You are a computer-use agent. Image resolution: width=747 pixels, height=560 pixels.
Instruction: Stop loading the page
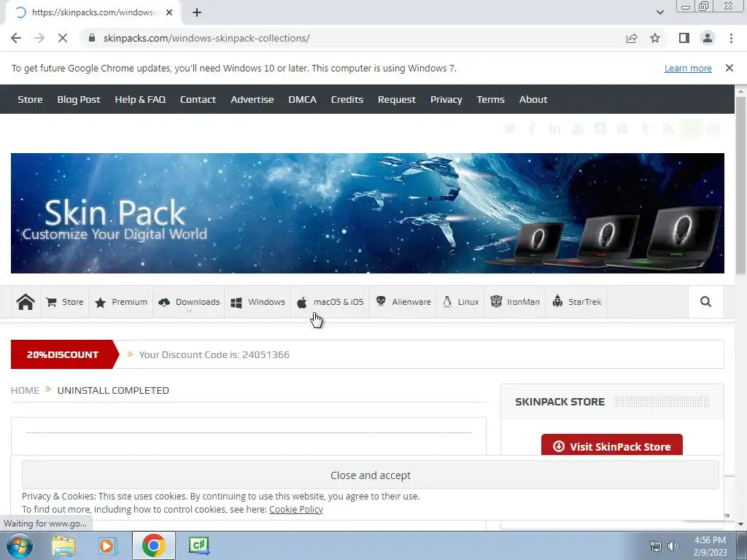(x=63, y=38)
